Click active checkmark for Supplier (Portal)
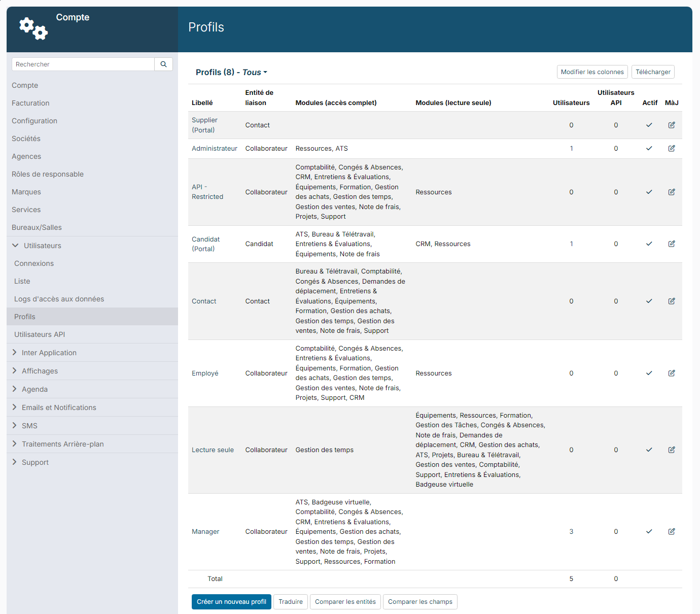This screenshot has width=700, height=614. pos(649,125)
